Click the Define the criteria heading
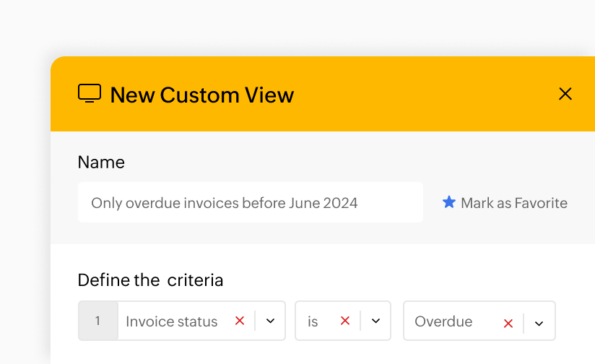The image size is (595, 364). 150,280
